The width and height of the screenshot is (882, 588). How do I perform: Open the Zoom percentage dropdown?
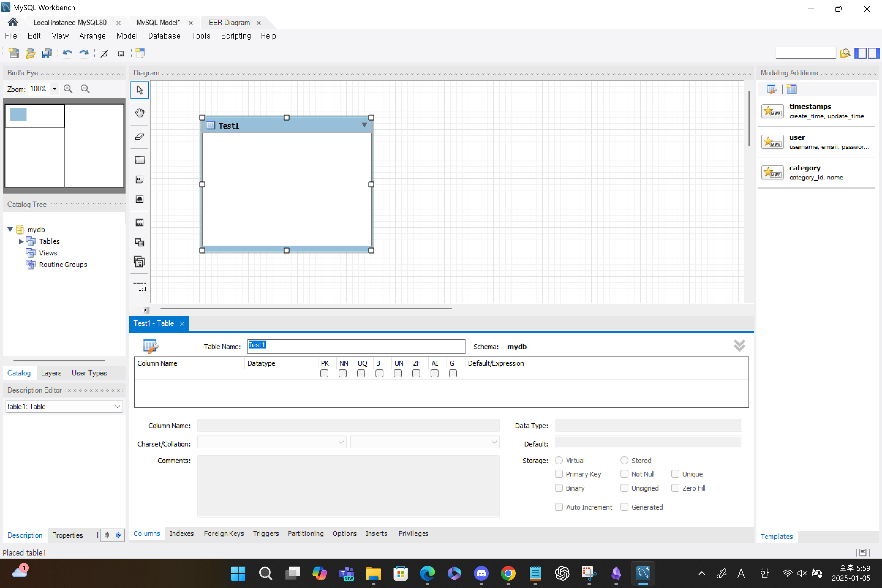pos(55,89)
